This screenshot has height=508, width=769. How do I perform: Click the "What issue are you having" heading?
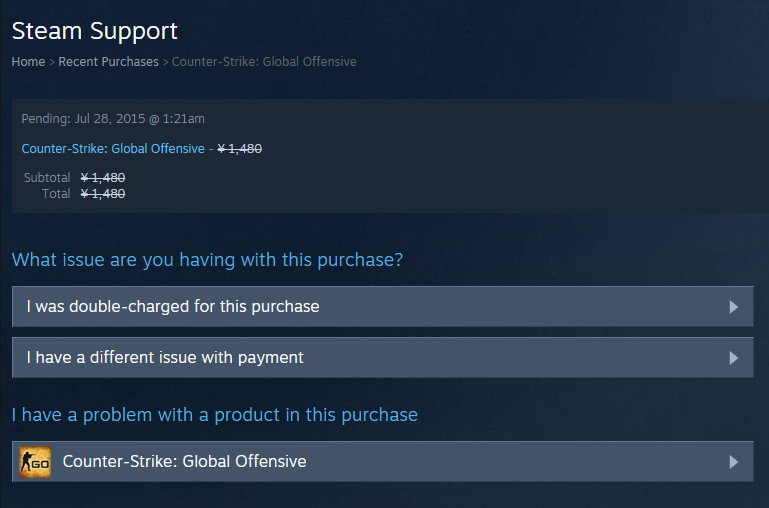coord(207,260)
